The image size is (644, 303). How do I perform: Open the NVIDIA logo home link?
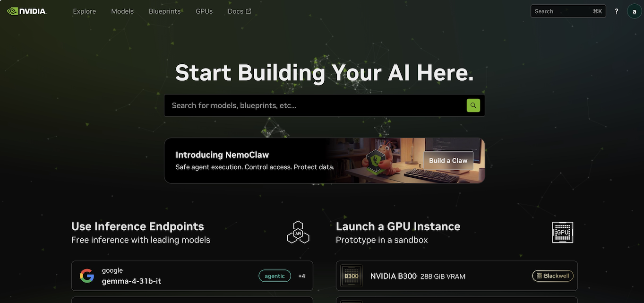26,11
